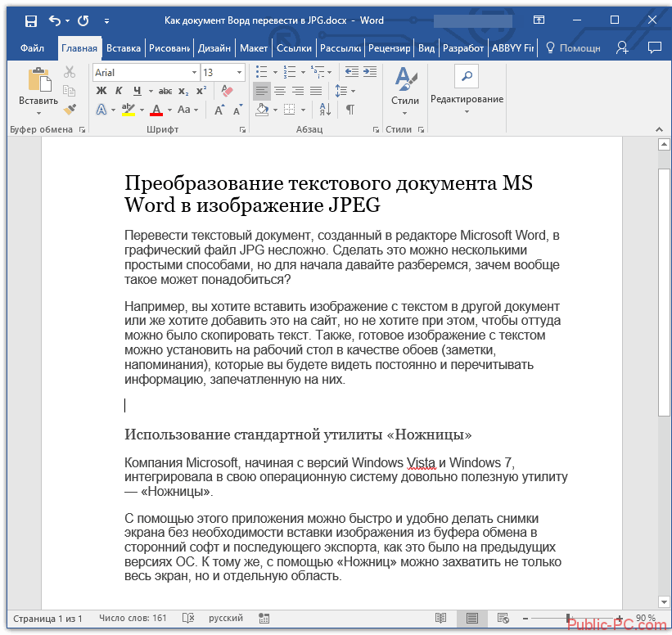This screenshot has width=672, height=635.
Task: Click the Save icon in the title bar
Action: coord(30,20)
